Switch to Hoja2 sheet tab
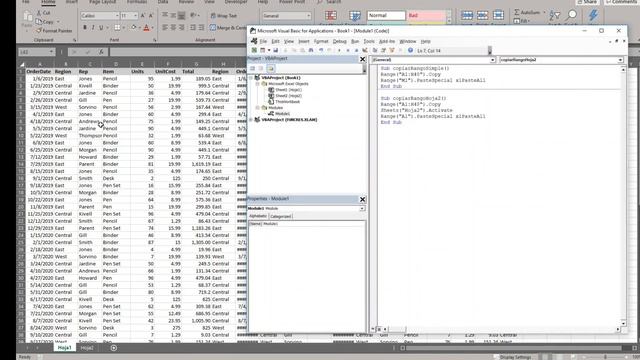Image resolution: width=640 pixels, height=360 pixels. [87, 348]
